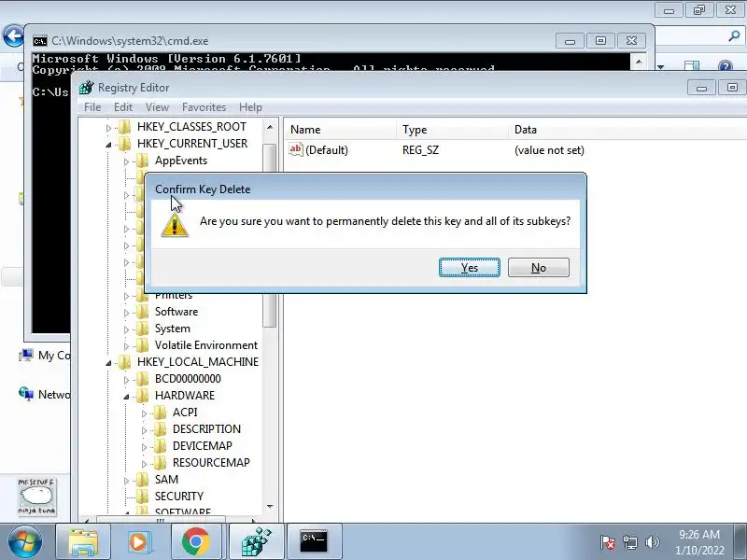The height and width of the screenshot is (560, 747).
Task: Open Google Chrome from the taskbar
Action: pyautogui.click(x=196, y=542)
